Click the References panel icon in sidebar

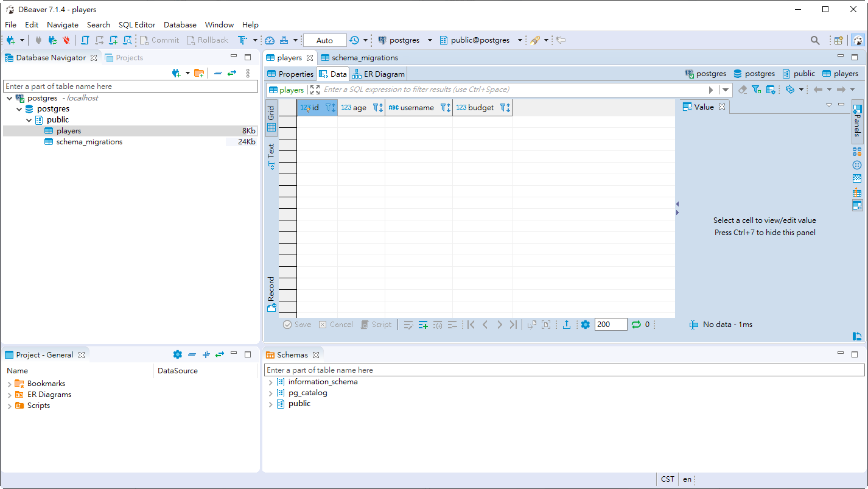(857, 192)
